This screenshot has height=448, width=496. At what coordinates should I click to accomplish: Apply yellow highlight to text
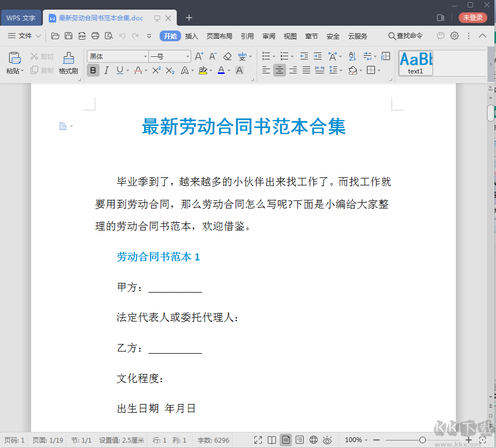204,70
